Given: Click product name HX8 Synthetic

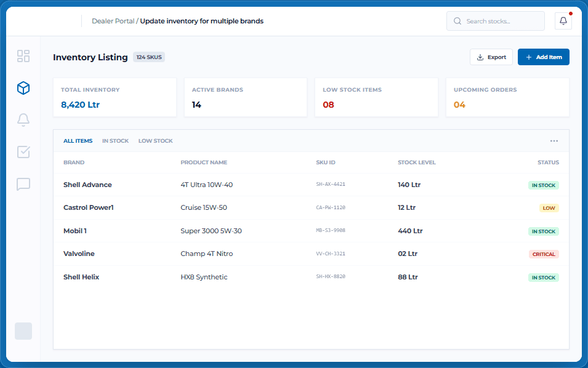Looking at the screenshot, I should (204, 277).
